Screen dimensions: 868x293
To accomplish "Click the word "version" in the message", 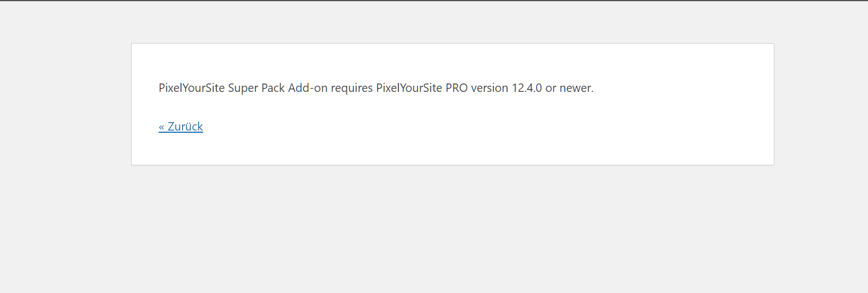I will (x=490, y=88).
